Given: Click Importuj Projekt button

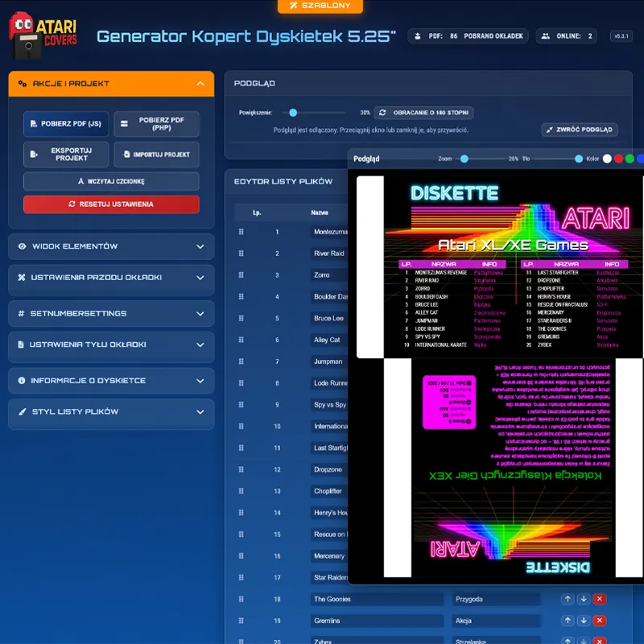Looking at the screenshot, I should point(156,155).
